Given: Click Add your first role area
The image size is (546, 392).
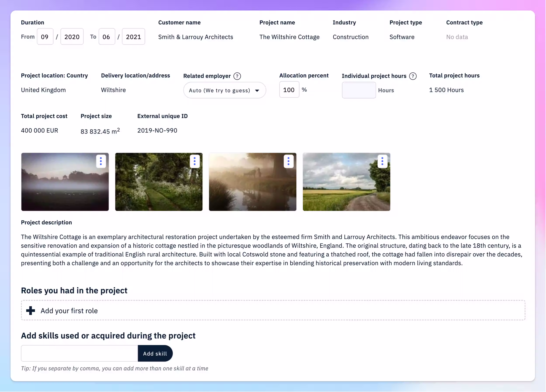Looking at the screenshot, I should (x=273, y=310).
